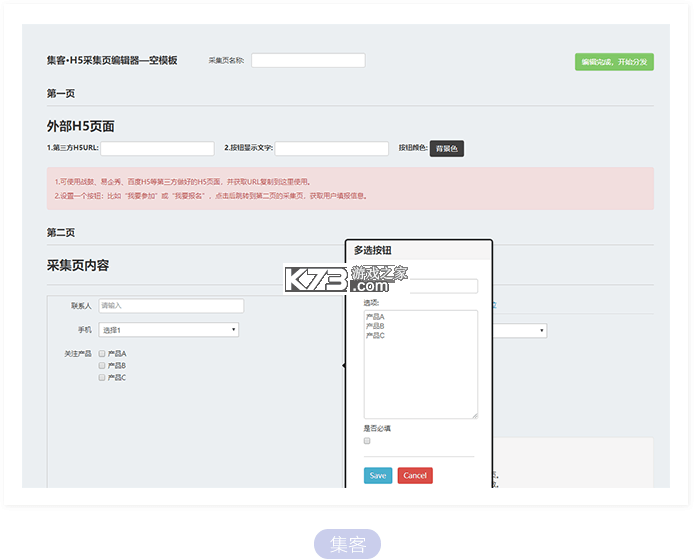The image size is (694, 559).
Task: Check the 产品B checkbox
Action: point(102,366)
